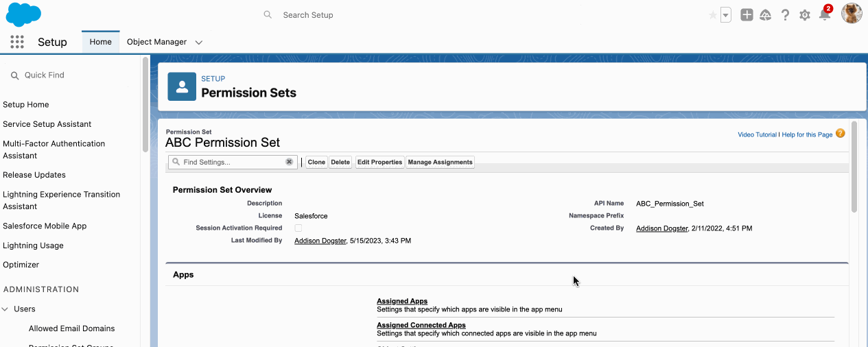This screenshot has width=868, height=347.
Task: Click the Delete button
Action: coord(340,163)
